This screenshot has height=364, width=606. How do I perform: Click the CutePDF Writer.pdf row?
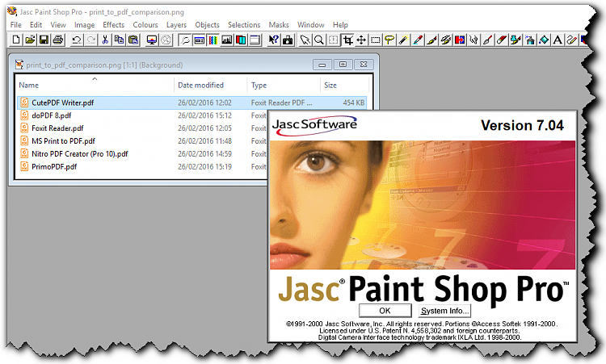[x=191, y=103]
